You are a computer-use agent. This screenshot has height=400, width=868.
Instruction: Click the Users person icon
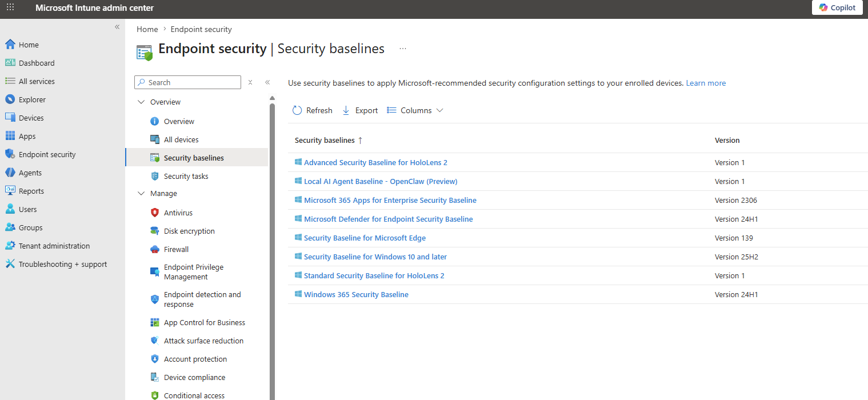(10, 209)
